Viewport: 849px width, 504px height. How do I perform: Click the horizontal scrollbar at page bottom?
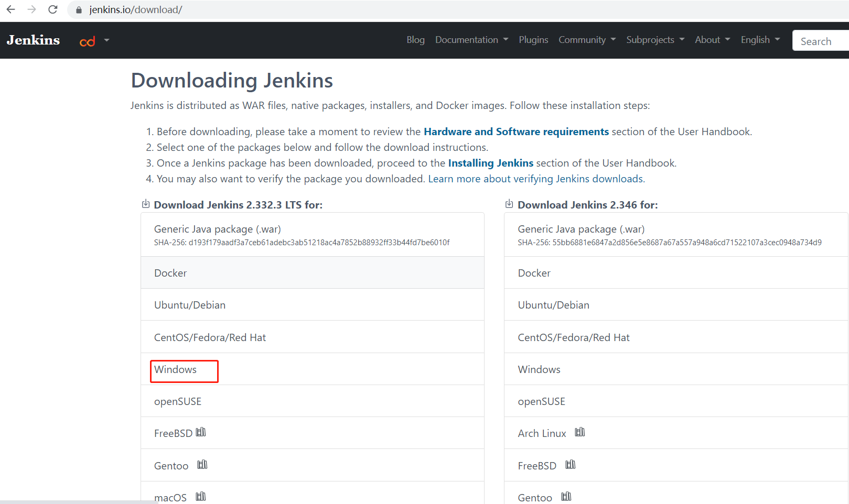pos(79,502)
